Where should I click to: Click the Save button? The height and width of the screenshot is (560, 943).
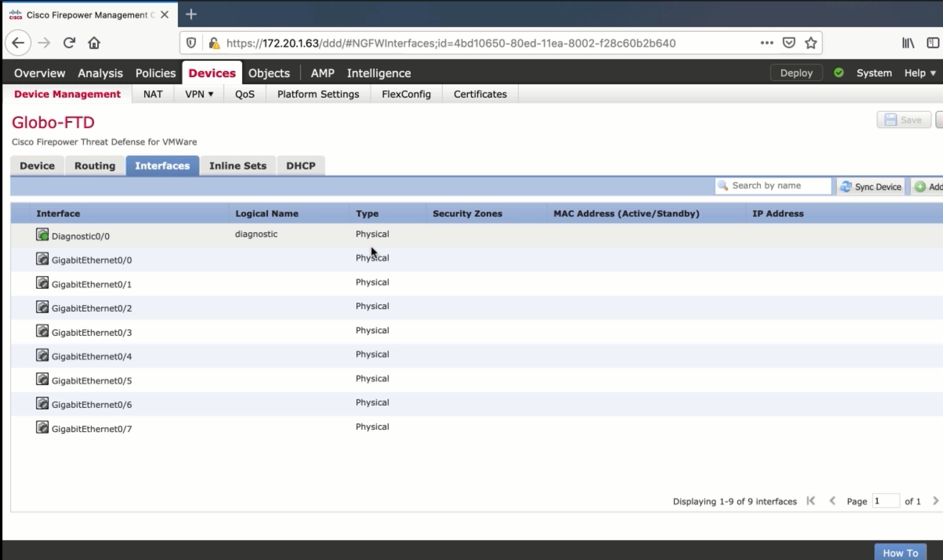click(x=904, y=120)
